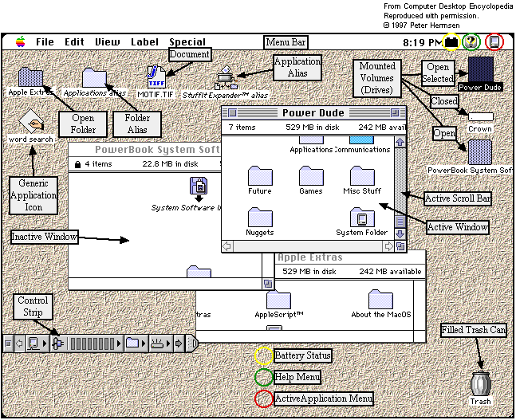Open the View menu

click(x=108, y=42)
